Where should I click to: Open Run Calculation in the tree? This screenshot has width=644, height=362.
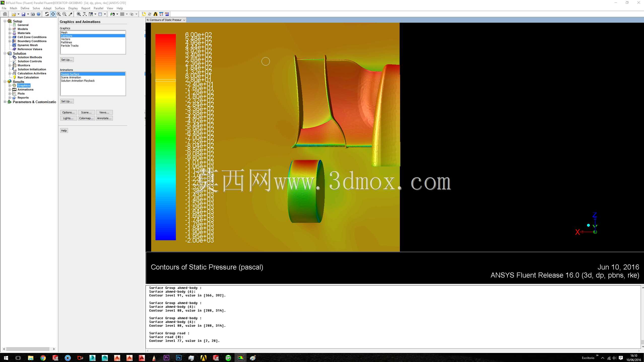28,77
